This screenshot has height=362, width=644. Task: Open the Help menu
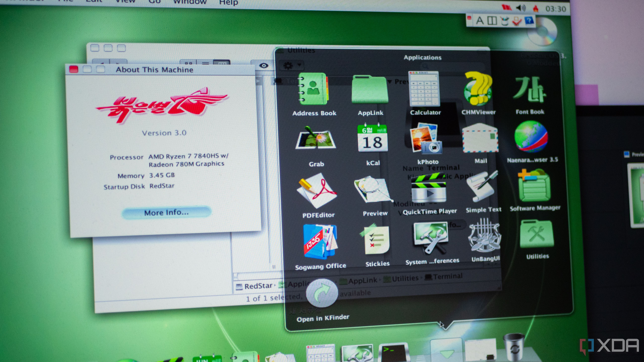pyautogui.click(x=228, y=2)
